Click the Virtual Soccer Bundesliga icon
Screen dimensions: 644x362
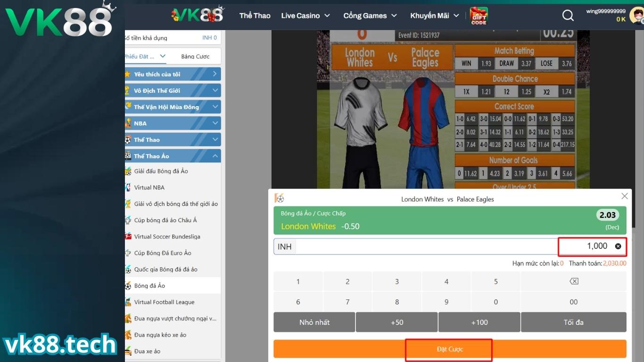point(128,237)
